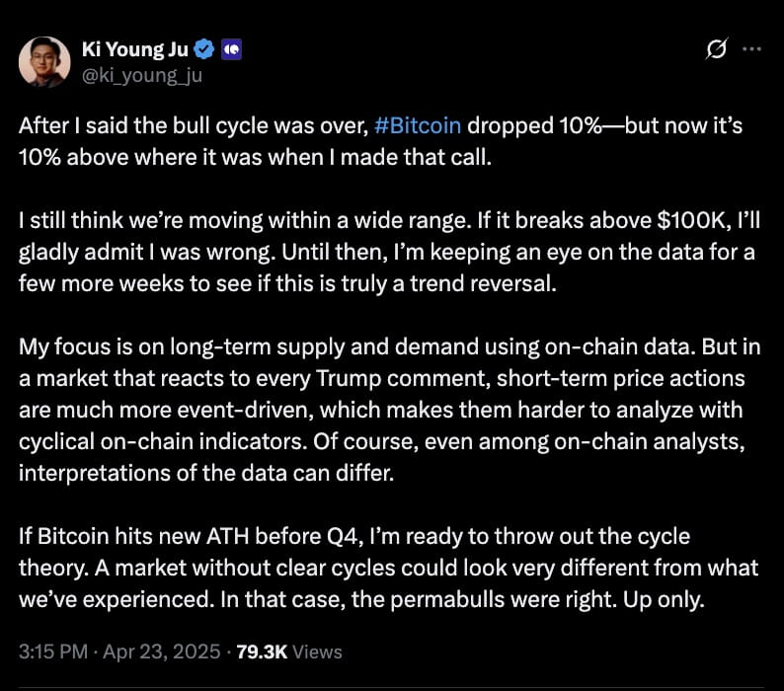
Task: Click the paragraph starting 'I still think'
Action: pos(385,253)
